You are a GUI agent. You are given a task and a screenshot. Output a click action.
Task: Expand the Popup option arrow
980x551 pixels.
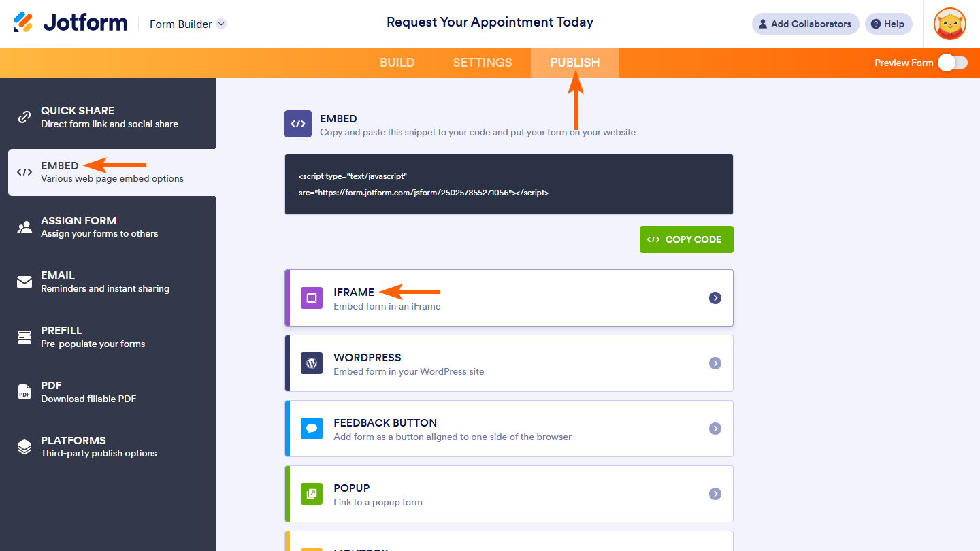715,494
